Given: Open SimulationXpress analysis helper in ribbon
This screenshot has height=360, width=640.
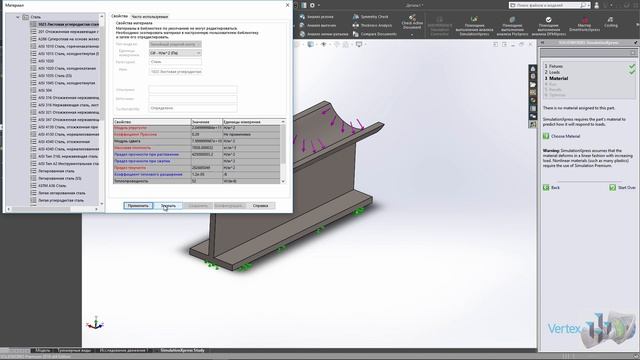Looking at the screenshot, I should 474,26.
